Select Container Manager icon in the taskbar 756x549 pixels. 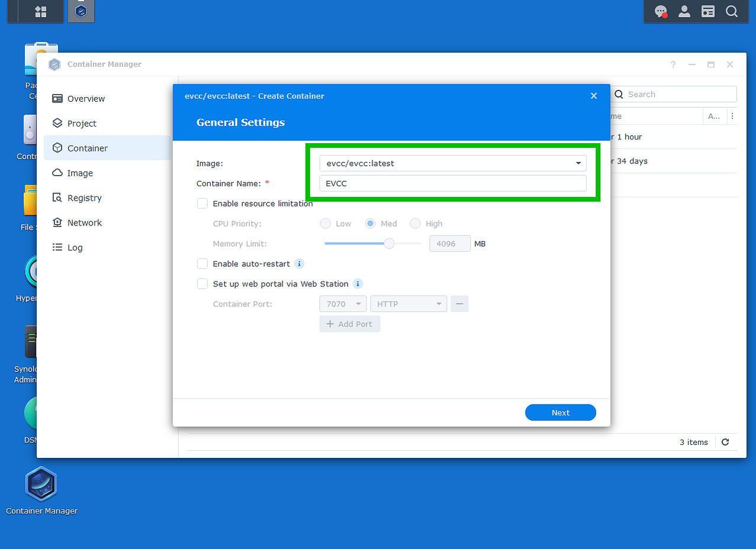click(81, 11)
